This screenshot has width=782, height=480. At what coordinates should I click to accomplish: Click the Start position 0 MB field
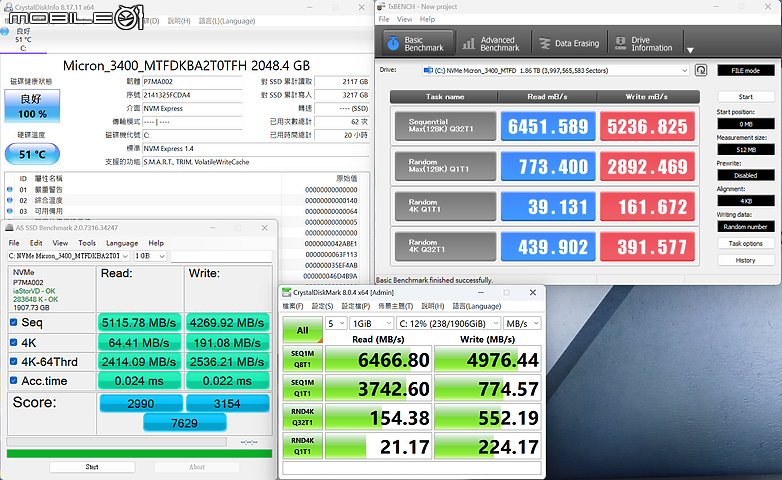[x=746, y=124]
